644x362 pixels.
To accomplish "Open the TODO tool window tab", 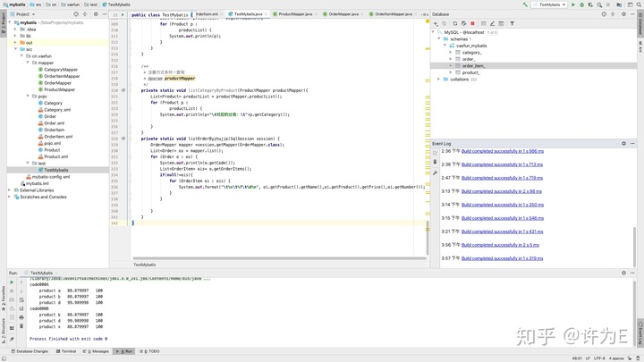I will point(149,351).
